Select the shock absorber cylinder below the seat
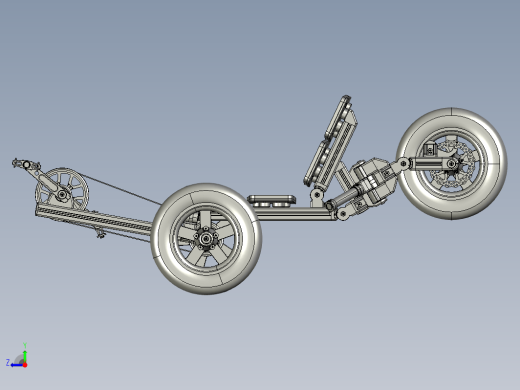The width and height of the screenshot is (520, 390). coord(347,196)
